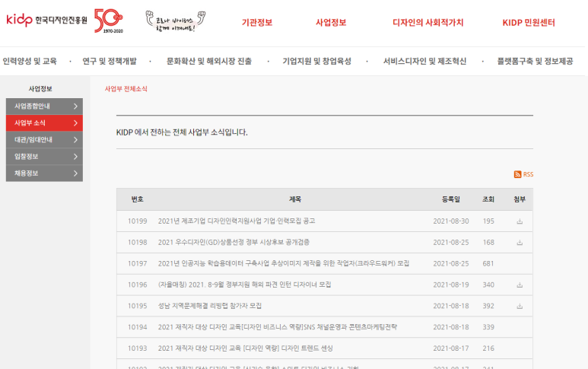Download attachment for post 10199
The width and height of the screenshot is (588, 369).
(520, 221)
